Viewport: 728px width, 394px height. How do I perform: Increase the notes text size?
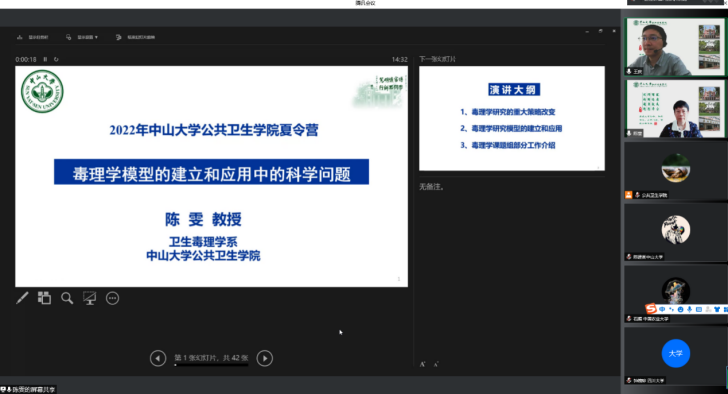(x=422, y=364)
